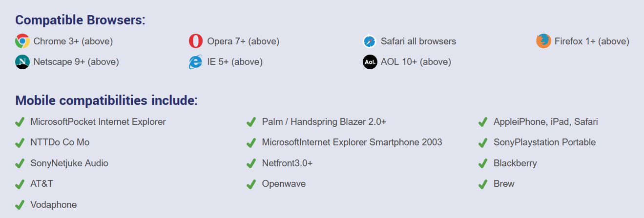Click the "Safari all browsers" label
Image resolution: width=644 pixels, height=218 pixels.
(418, 41)
